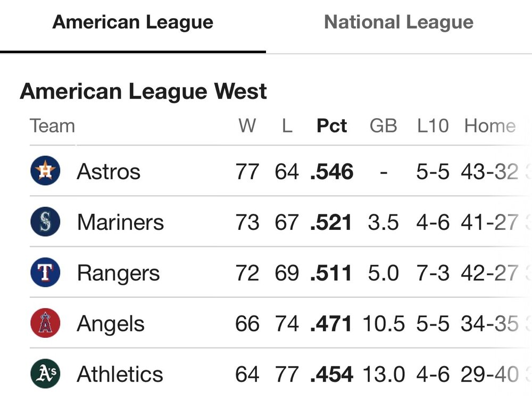
Task: Click the Astros team logo
Action: [45, 171]
